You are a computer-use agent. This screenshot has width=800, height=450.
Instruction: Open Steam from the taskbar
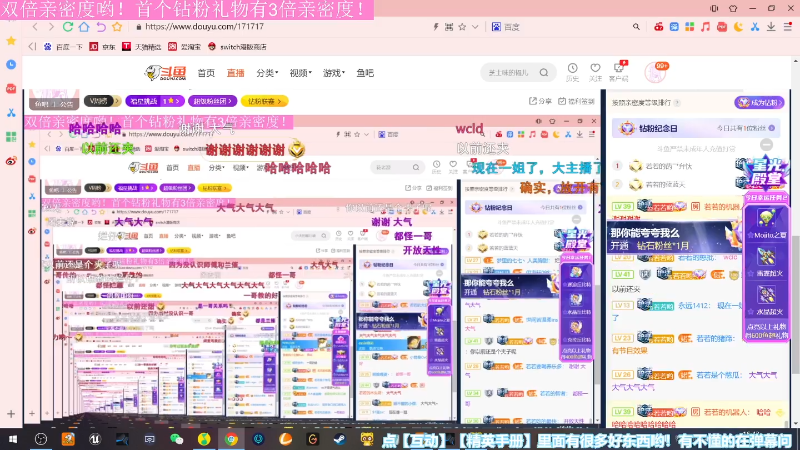pyautogui.click(x=340, y=439)
